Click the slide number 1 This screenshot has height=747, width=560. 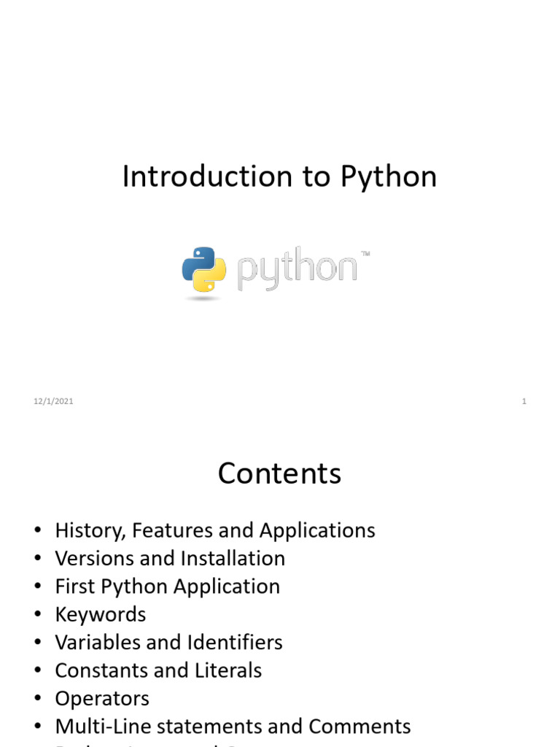(524, 401)
